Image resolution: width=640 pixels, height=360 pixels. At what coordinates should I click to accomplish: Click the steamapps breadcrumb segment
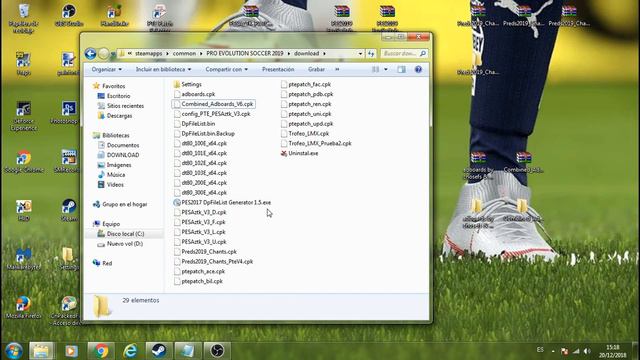pyautogui.click(x=149, y=53)
